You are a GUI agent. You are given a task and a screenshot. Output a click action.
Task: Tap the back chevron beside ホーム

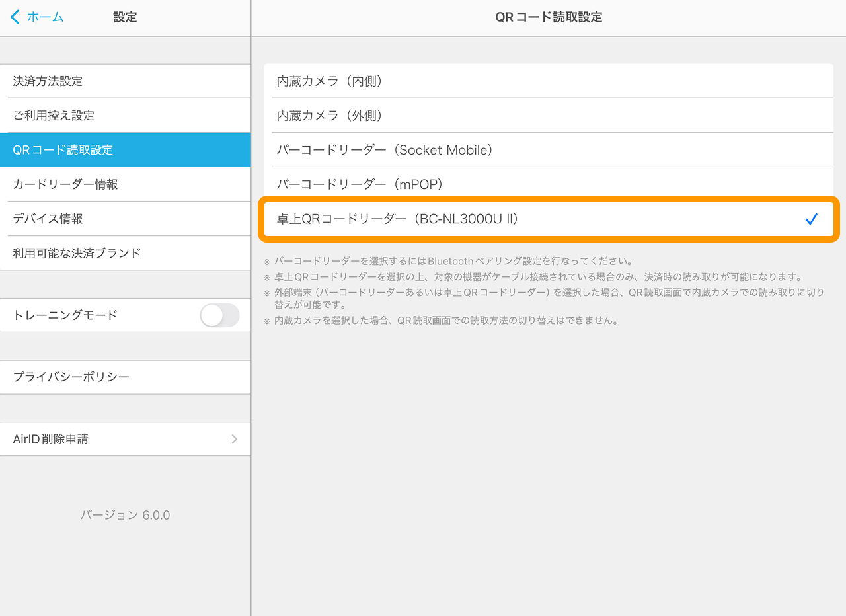(15, 17)
